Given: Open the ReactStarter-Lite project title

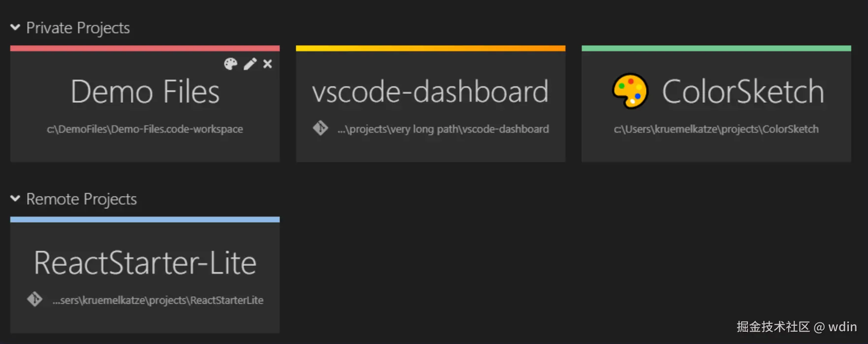Looking at the screenshot, I should click(x=145, y=263).
